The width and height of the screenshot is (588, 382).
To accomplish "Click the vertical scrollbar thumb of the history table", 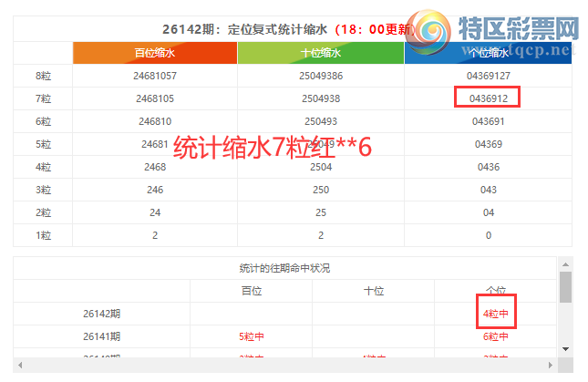I will coord(565,287).
